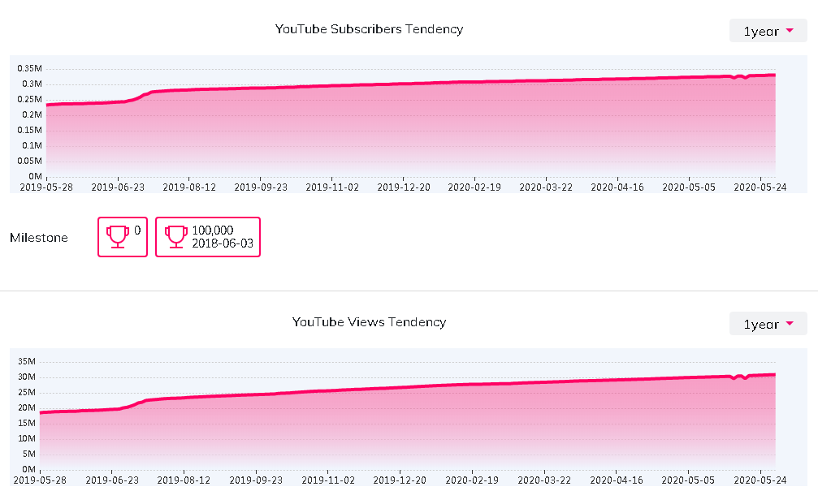This screenshot has width=818, height=504.
Task: Open the Subscribers Tendency 1year dropdown
Action: click(768, 32)
